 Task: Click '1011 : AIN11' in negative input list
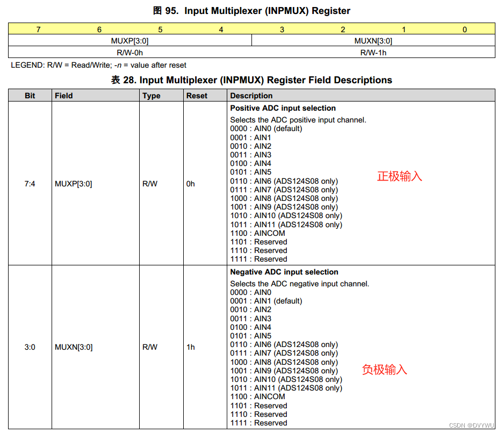coord(286,388)
